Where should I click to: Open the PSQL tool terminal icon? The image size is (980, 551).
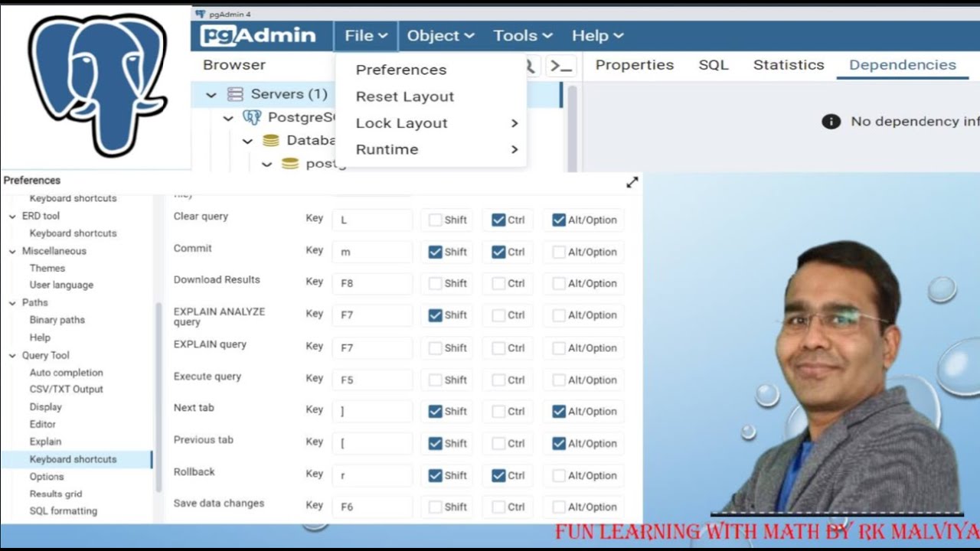click(x=562, y=66)
